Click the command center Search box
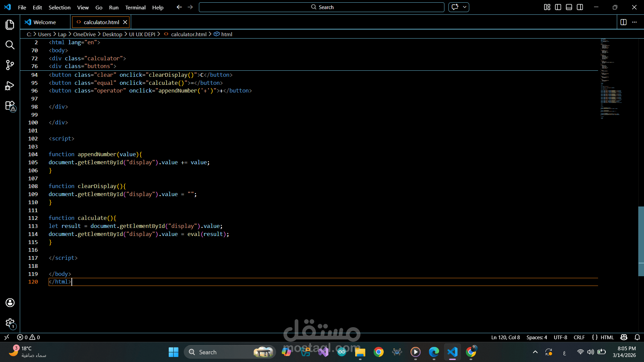 (321, 7)
